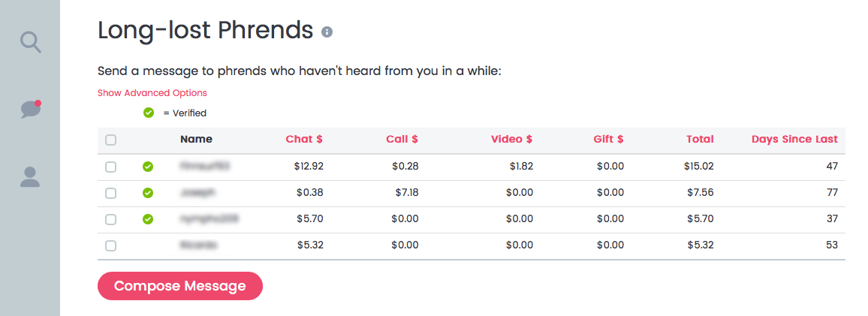Click the verified badge in the $5.70 total row
The width and height of the screenshot is (868, 316).
pyautogui.click(x=148, y=219)
